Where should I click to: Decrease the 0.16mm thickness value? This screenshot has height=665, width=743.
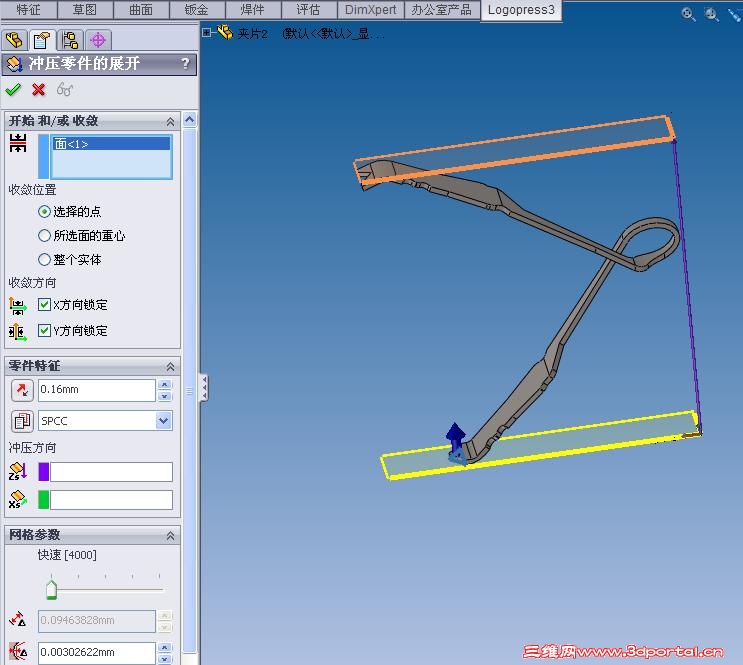click(164, 396)
